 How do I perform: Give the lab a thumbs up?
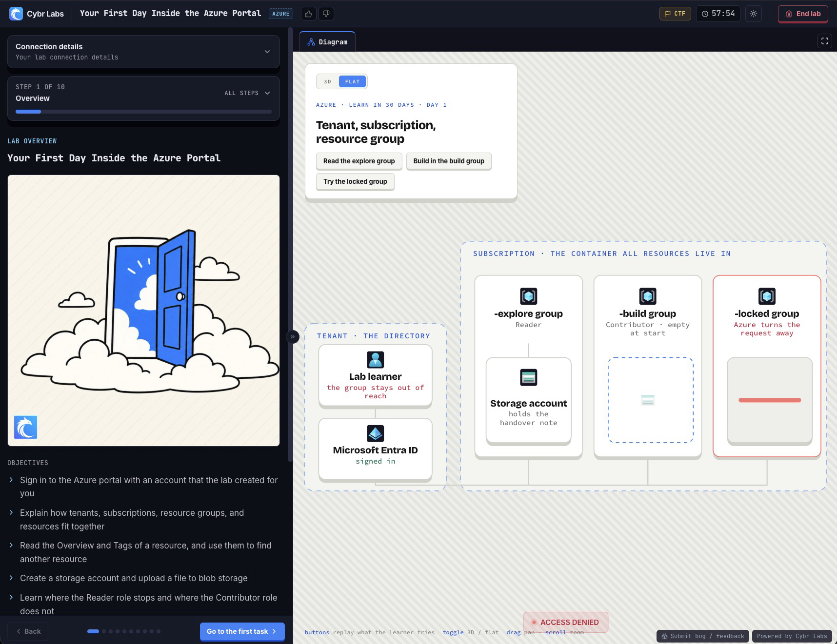[308, 14]
